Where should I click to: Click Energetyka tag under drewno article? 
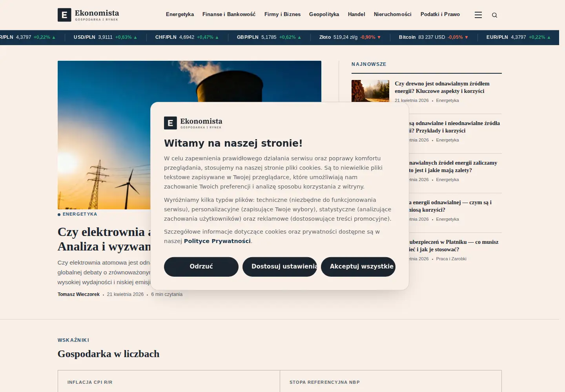coord(447,100)
